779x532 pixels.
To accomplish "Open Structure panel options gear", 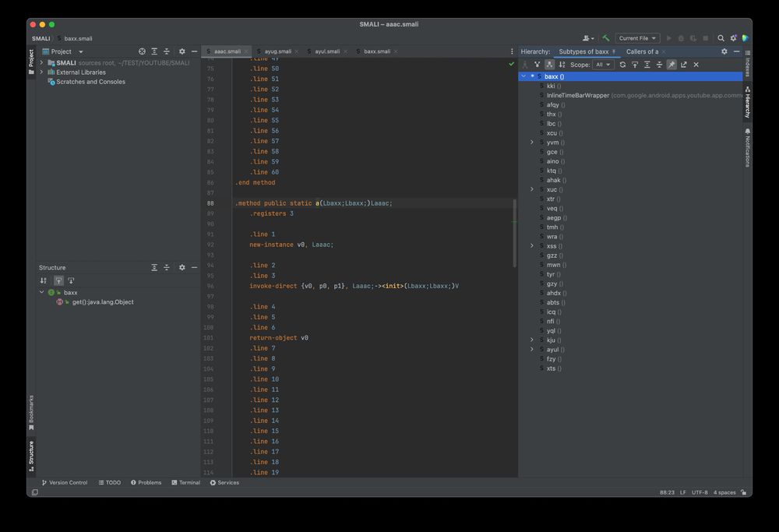I will [x=182, y=268].
